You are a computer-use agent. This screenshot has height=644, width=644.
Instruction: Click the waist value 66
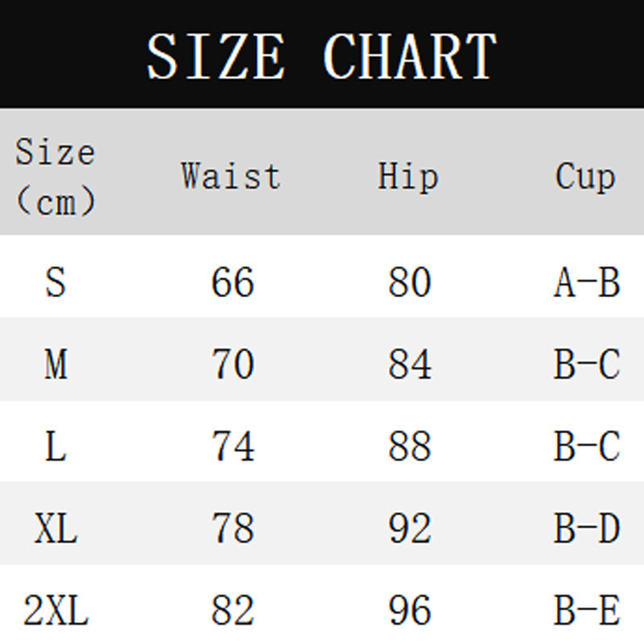(233, 282)
